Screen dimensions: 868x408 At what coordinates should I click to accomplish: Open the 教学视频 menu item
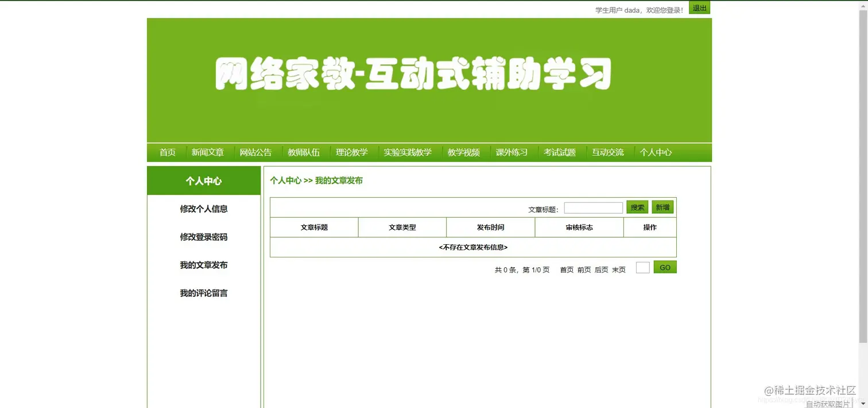pyautogui.click(x=464, y=152)
